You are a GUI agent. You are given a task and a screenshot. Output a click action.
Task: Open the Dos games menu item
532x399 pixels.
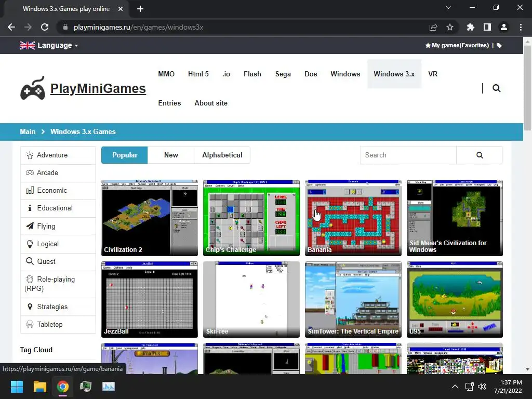pyautogui.click(x=311, y=74)
